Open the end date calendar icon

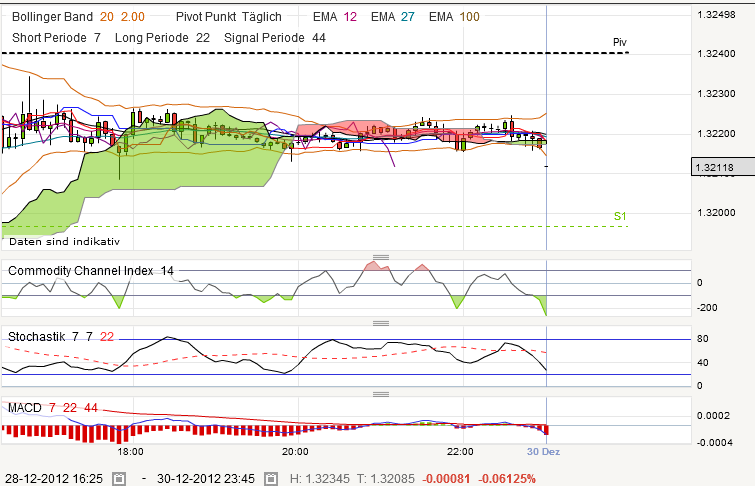coord(271,479)
